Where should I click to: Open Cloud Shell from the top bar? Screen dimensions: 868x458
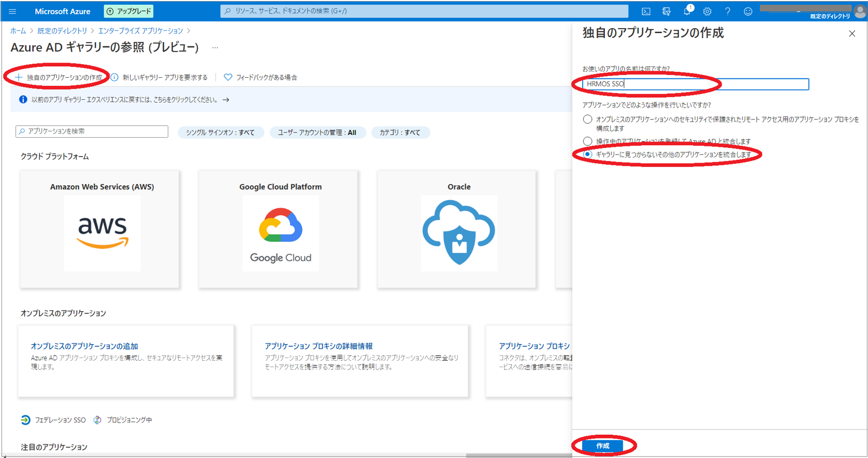point(646,11)
